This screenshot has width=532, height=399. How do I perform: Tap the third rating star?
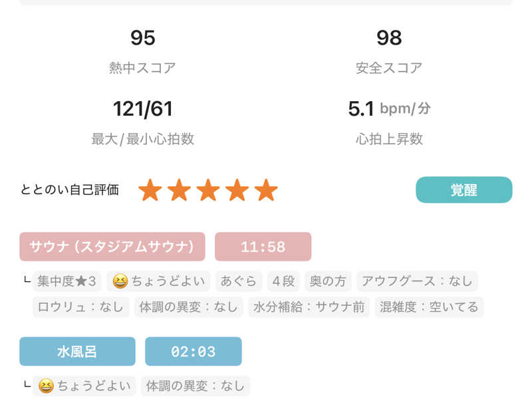208,190
